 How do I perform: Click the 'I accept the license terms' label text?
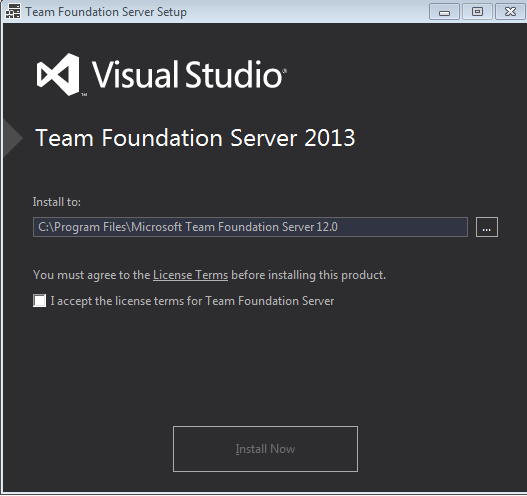point(192,301)
